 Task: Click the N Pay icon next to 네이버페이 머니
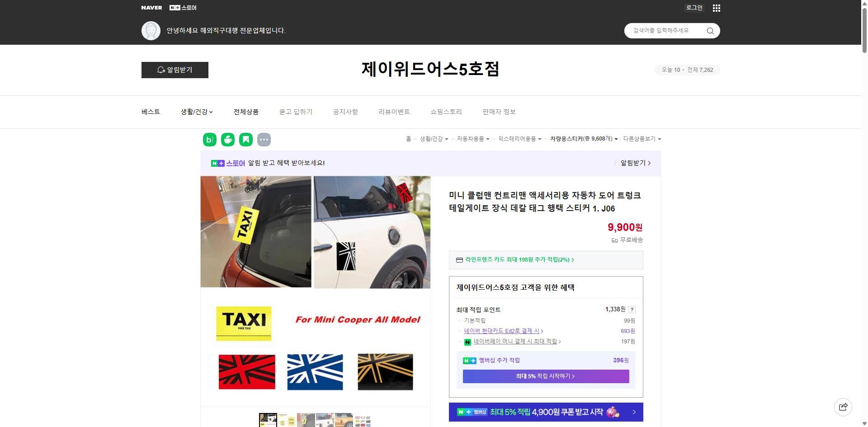pos(468,342)
